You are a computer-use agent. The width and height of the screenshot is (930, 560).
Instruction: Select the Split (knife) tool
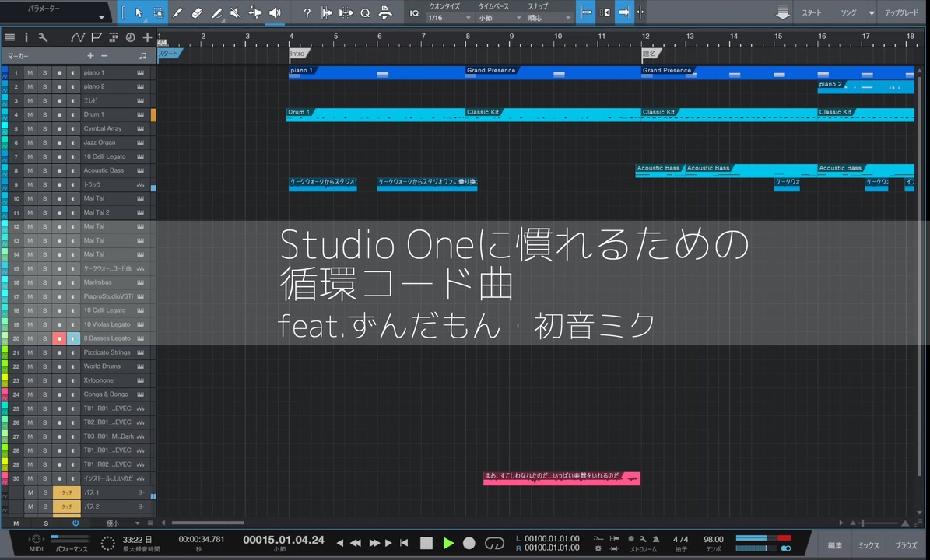pyautogui.click(x=178, y=12)
